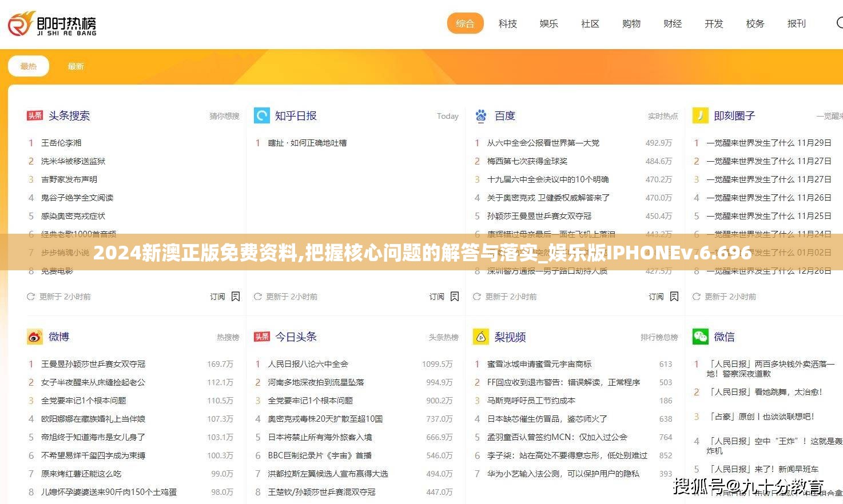Bookmark the 百度 card
Image resolution: width=843 pixels, height=504 pixels.
pos(674,297)
